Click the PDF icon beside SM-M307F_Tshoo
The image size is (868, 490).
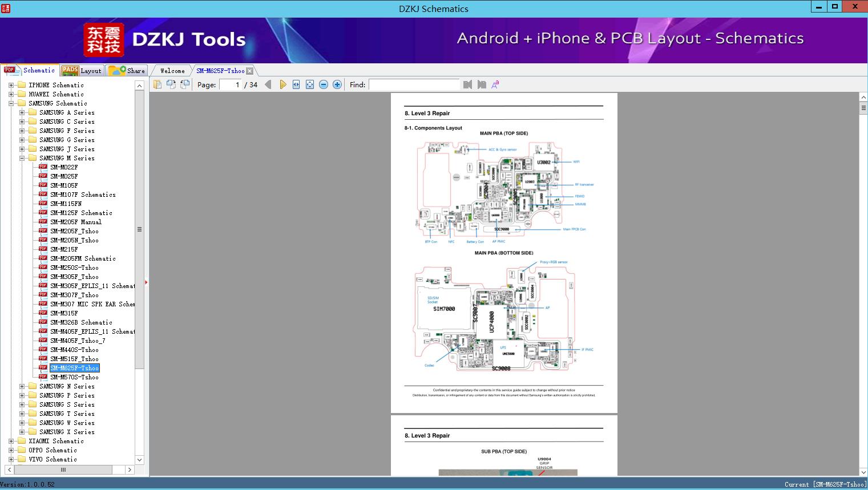[43, 294]
